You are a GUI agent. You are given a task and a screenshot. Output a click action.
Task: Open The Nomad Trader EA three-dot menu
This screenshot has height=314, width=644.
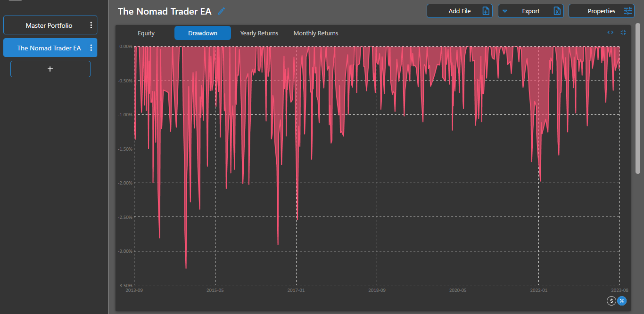click(91, 48)
